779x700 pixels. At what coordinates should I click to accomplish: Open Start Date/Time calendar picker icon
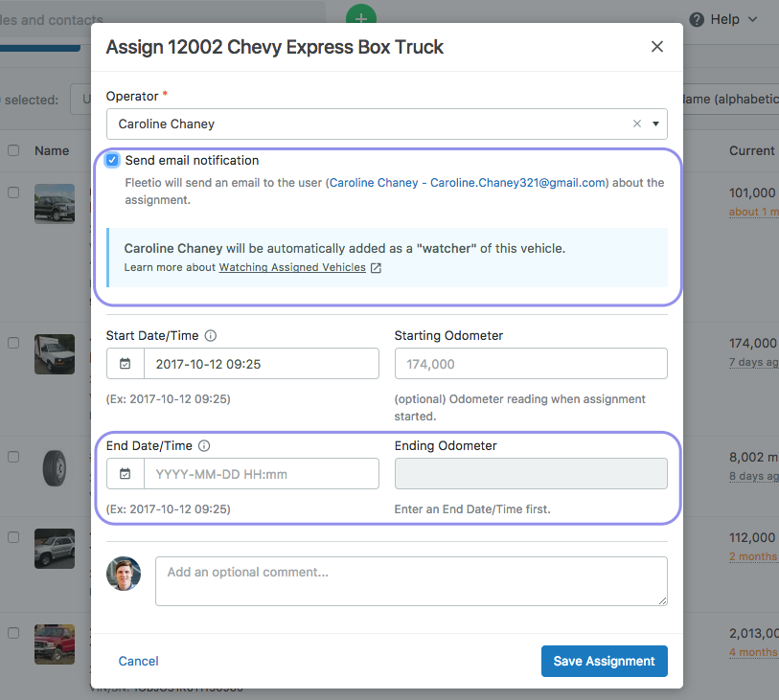click(x=126, y=364)
